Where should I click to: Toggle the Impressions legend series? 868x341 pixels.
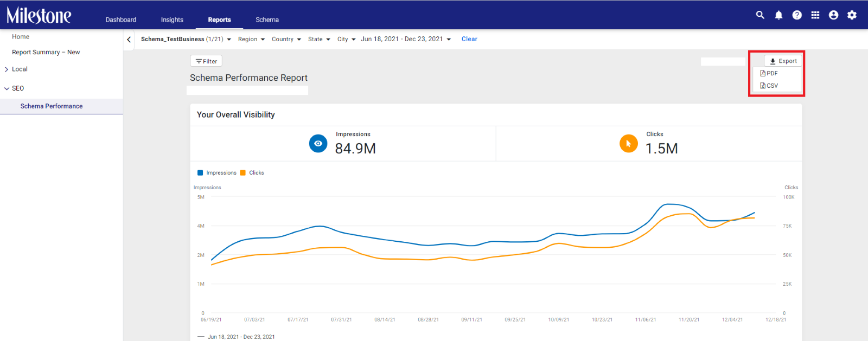217,173
